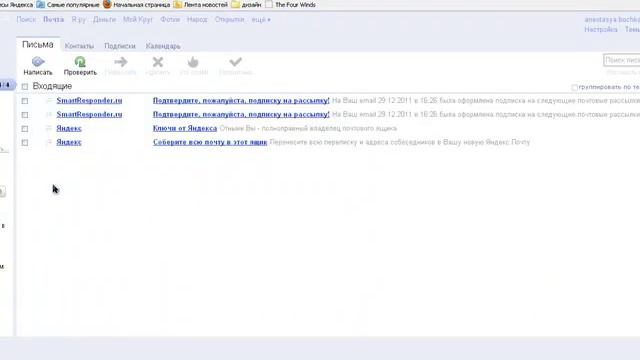Open second Подтвердите подписку на рассылку message

coord(241,114)
